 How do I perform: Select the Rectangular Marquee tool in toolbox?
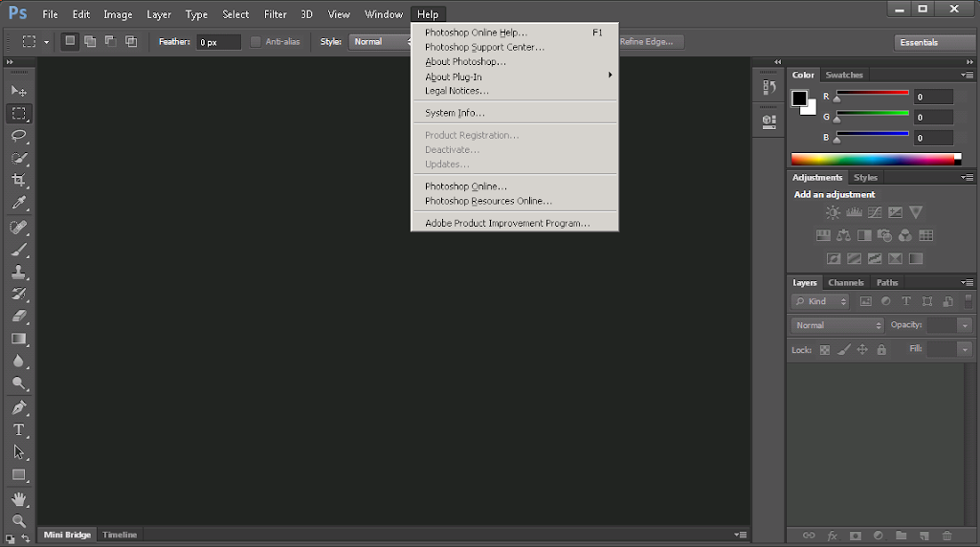point(19,114)
